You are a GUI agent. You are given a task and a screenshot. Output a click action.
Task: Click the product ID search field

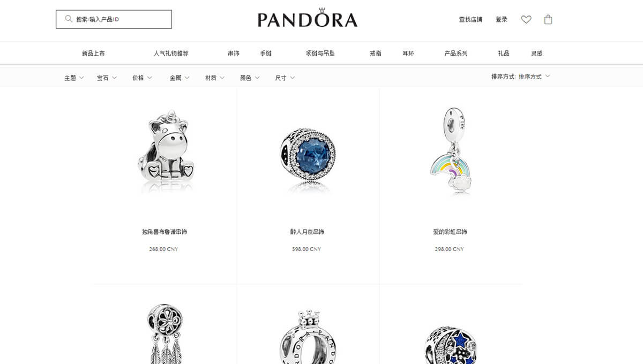coord(114,19)
